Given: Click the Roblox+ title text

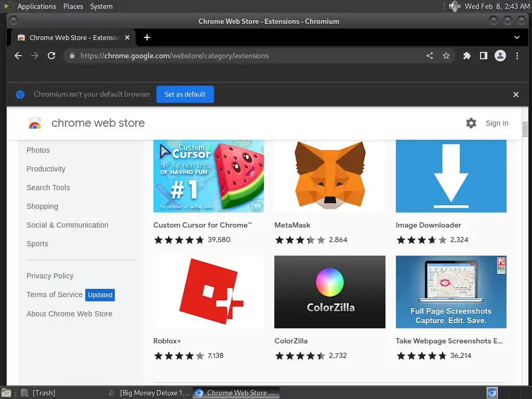Looking at the screenshot, I should [167, 341].
